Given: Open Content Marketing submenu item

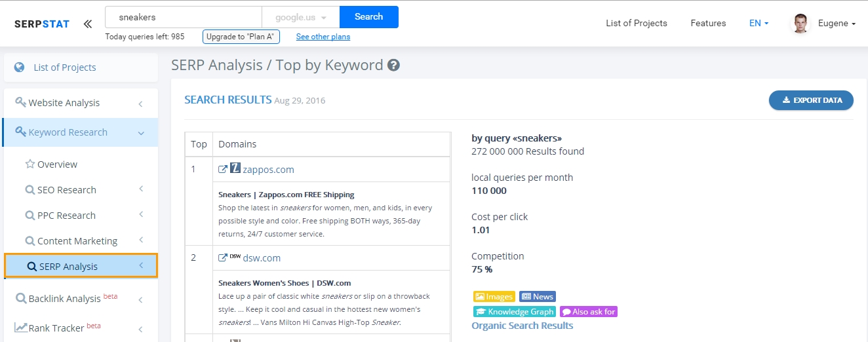Looking at the screenshot, I should tap(77, 241).
